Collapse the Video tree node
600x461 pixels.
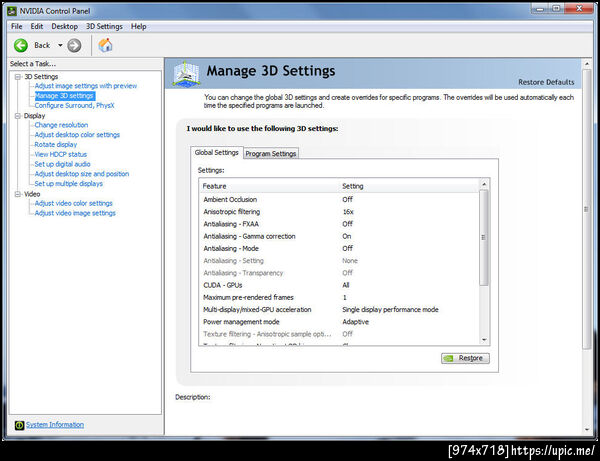point(18,194)
